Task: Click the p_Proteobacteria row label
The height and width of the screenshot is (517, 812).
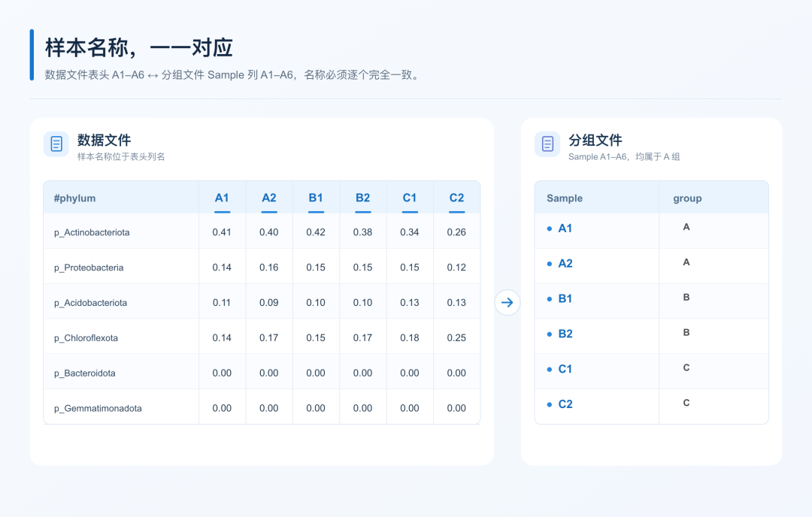Action: click(x=89, y=268)
